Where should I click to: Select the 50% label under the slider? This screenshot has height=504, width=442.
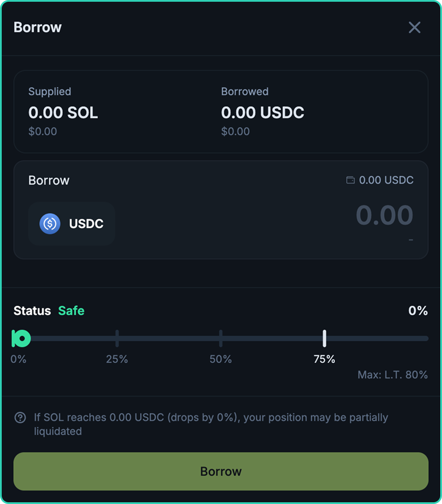[x=221, y=359]
